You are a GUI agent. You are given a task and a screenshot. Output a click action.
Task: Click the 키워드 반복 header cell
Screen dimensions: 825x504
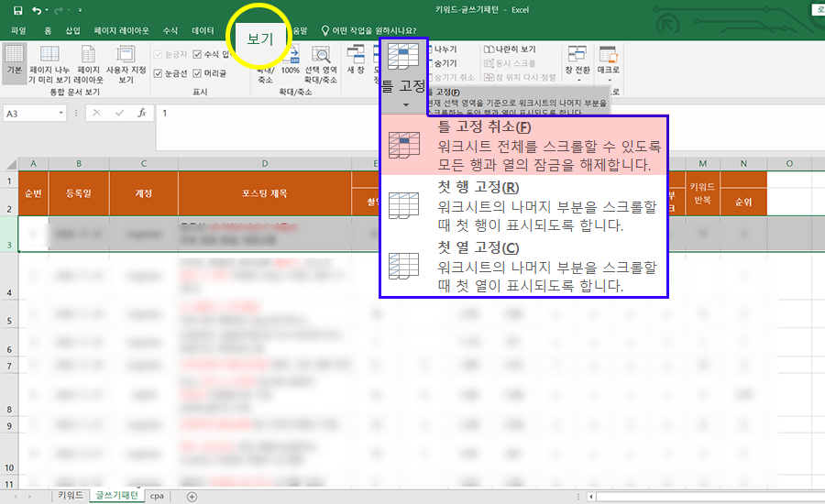[703, 193]
